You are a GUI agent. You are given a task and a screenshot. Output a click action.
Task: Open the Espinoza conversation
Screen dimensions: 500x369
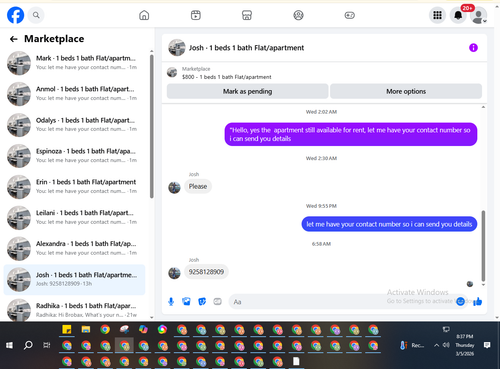pos(74,156)
